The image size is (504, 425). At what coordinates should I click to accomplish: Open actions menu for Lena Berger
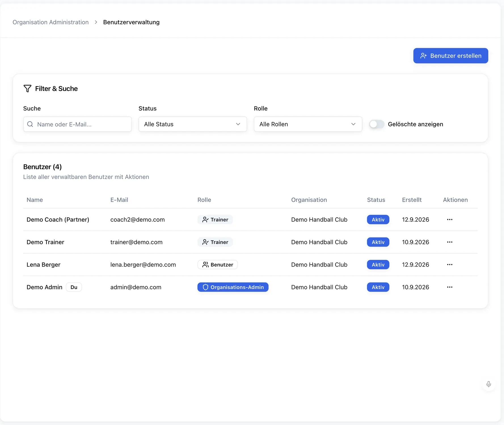click(x=450, y=265)
